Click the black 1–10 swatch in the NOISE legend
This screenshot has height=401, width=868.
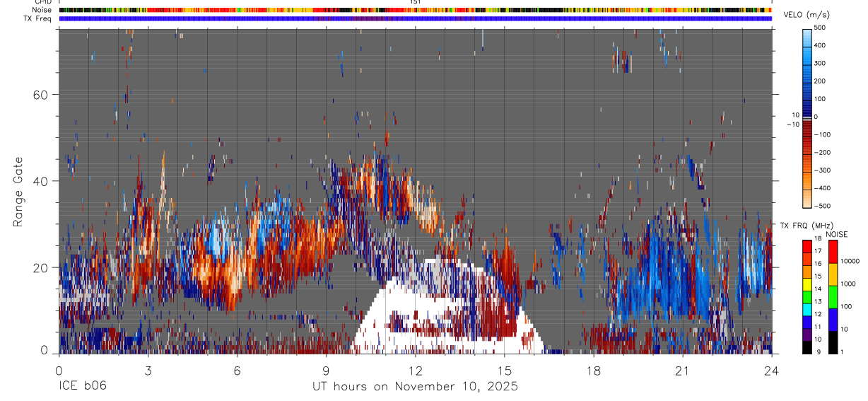click(833, 342)
